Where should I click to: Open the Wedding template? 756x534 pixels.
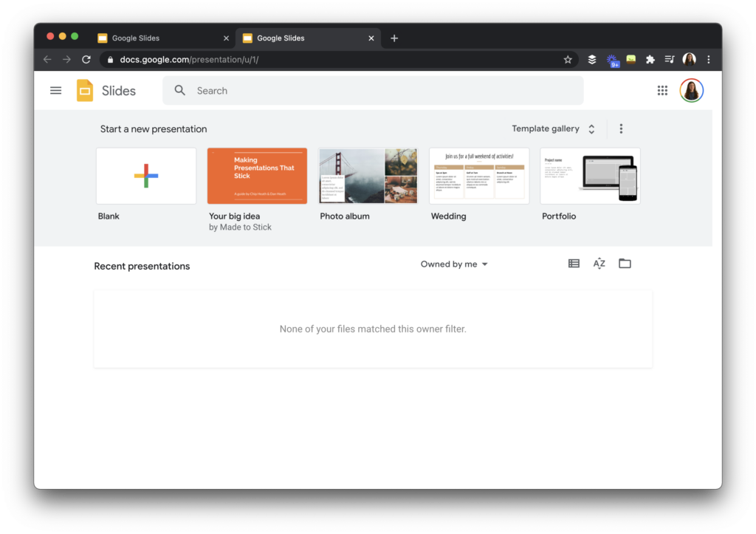(x=478, y=175)
